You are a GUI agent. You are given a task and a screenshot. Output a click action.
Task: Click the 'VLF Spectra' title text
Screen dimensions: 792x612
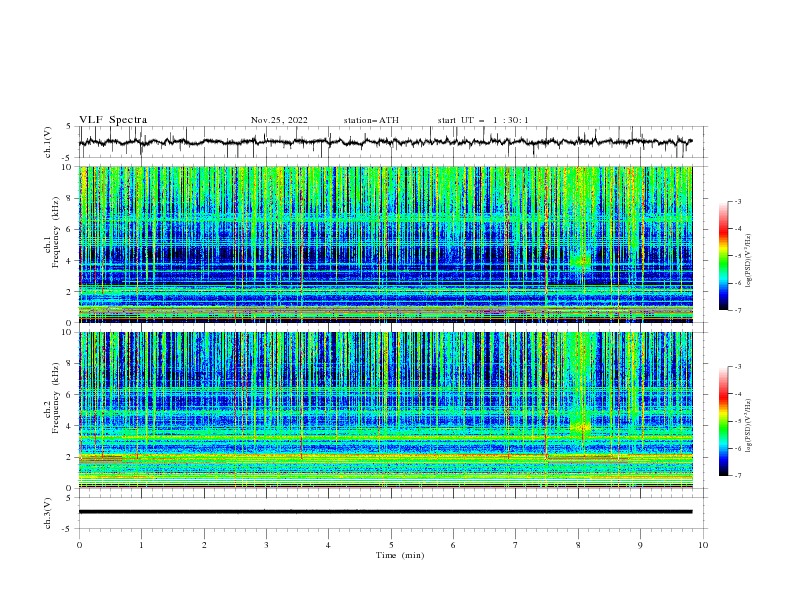click(113, 120)
